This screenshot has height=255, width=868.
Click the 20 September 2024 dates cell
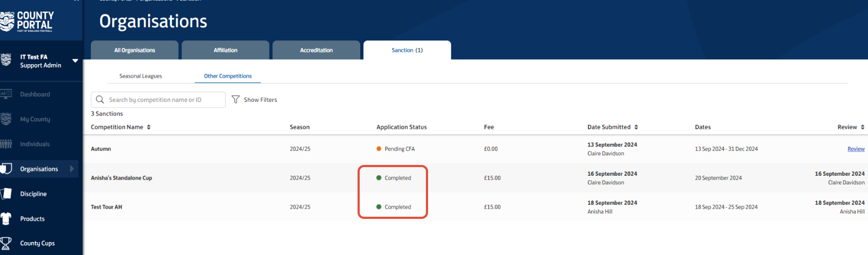718,178
